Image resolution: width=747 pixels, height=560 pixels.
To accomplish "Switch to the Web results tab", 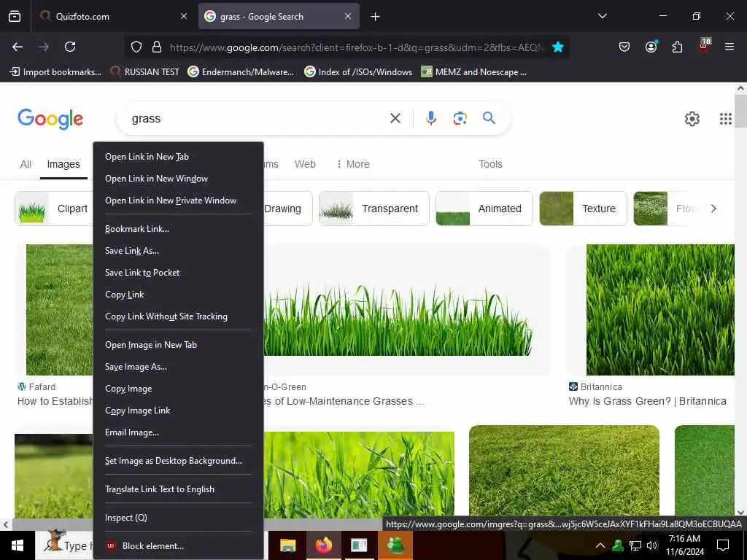I will pos(305,164).
